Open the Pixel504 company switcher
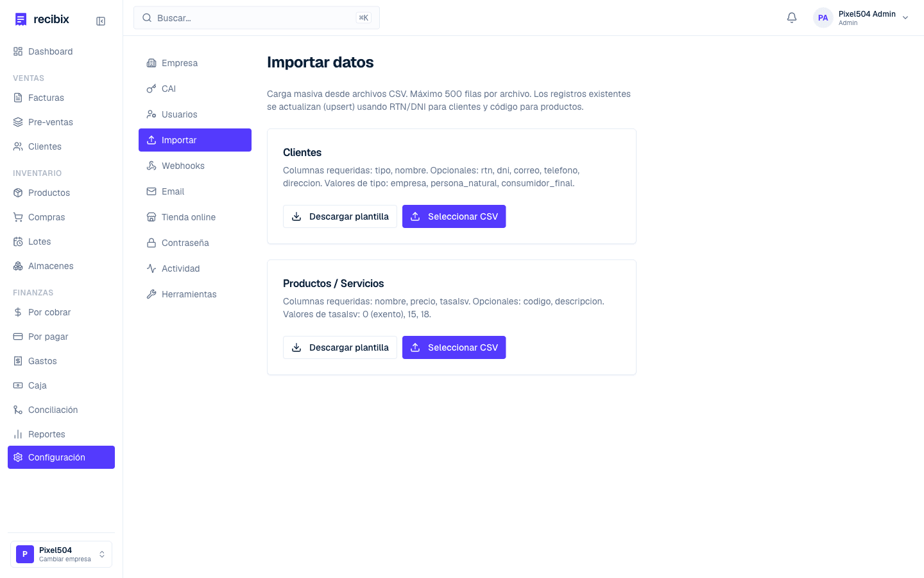The width and height of the screenshot is (924, 578). [x=61, y=554]
